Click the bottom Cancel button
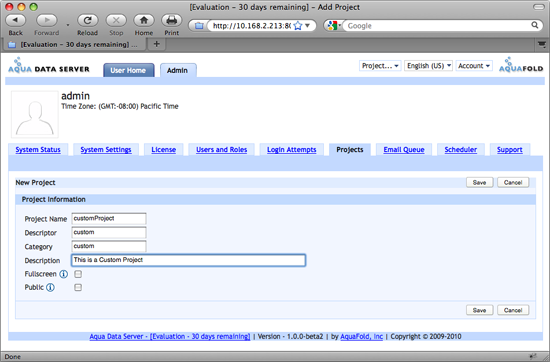Screen dimensions: 550x362 [x=513, y=310]
